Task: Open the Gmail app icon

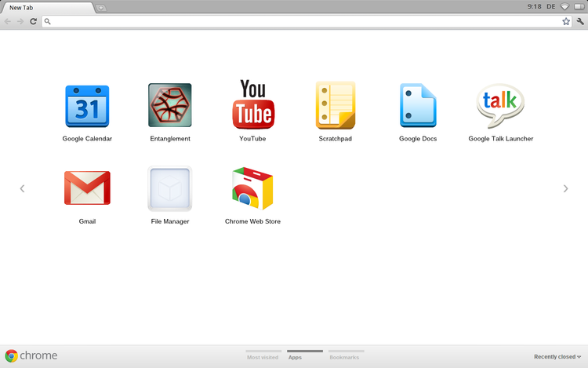Action: click(87, 188)
